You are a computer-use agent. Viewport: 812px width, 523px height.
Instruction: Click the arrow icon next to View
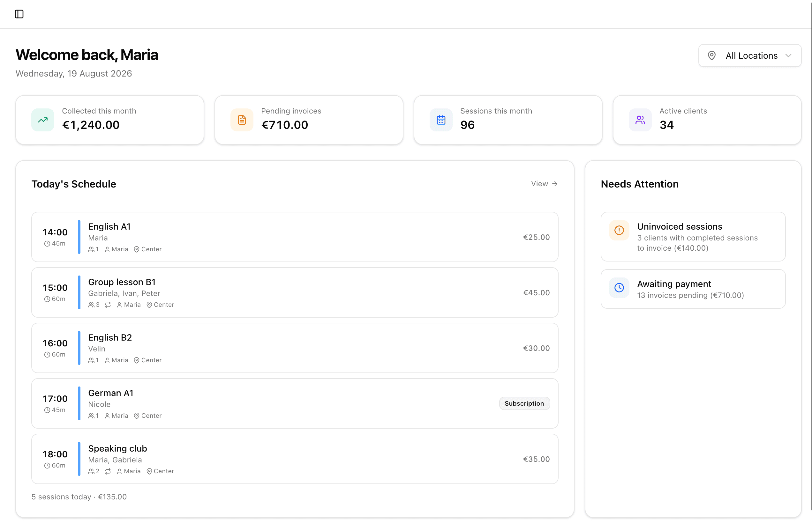pos(555,184)
